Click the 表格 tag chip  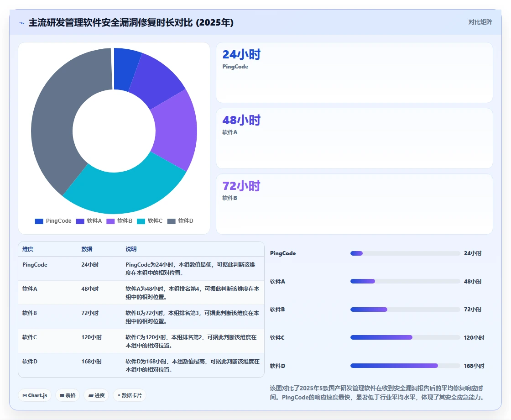pyautogui.click(x=68, y=395)
